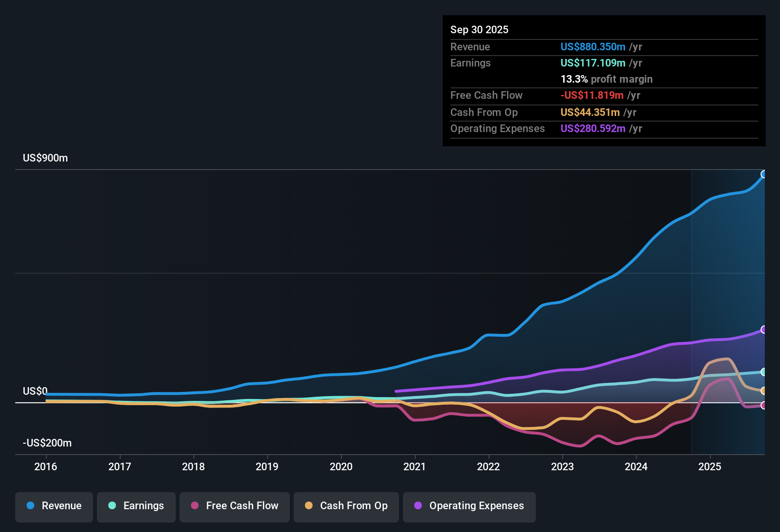Click the teal Earnings legend dot
The width and height of the screenshot is (780, 532).
pyautogui.click(x=112, y=506)
